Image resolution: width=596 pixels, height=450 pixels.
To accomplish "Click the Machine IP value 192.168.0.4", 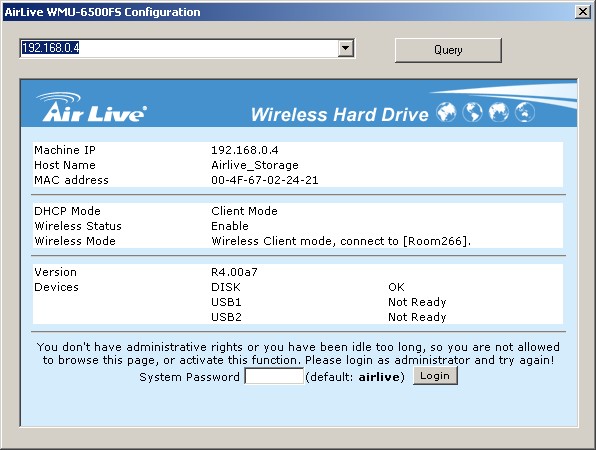I will pos(245,150).
